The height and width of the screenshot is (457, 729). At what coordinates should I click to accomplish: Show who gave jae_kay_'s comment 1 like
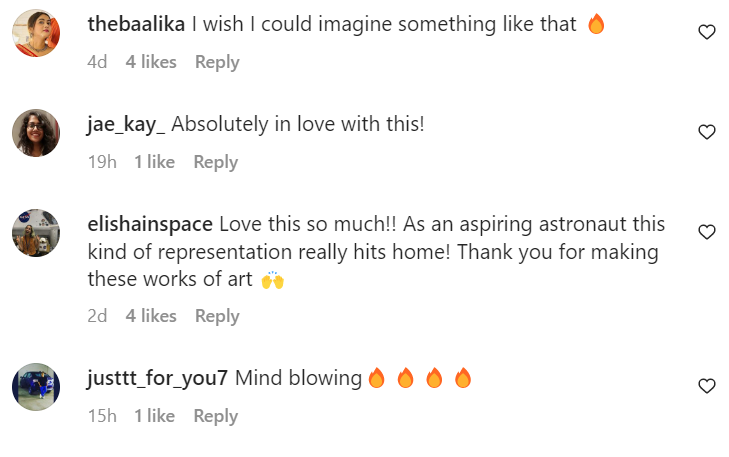coord(154,162)
